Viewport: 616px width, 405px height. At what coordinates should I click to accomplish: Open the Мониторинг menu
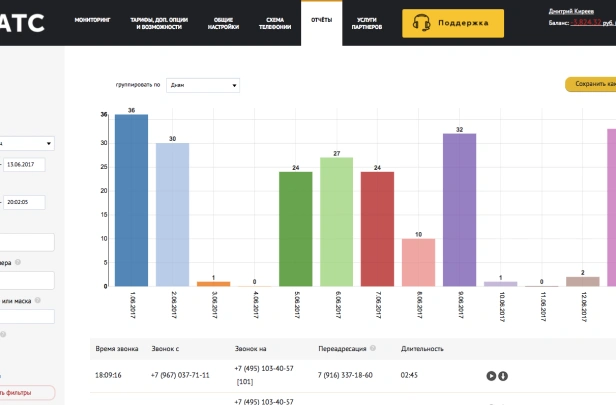click(x=92, y=20)
